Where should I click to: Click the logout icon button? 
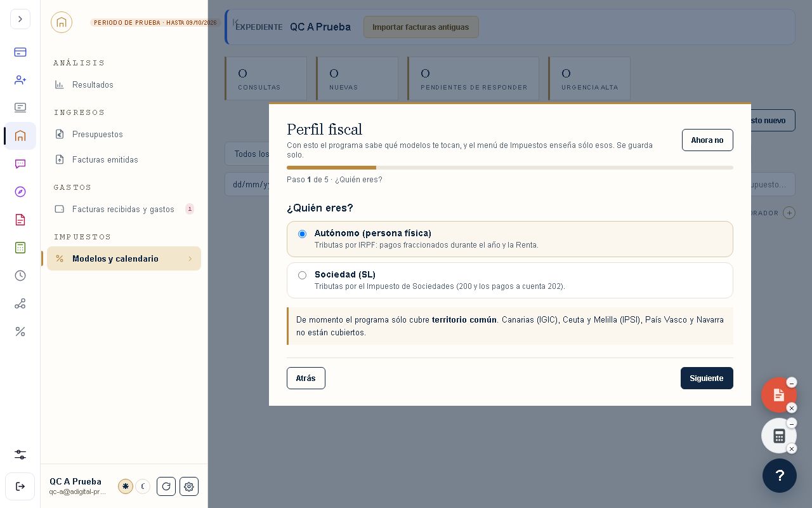(x=20, y=486)
